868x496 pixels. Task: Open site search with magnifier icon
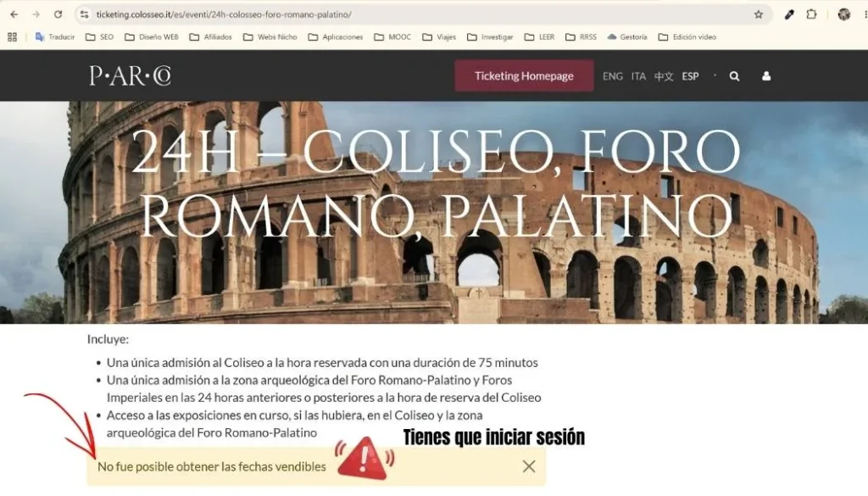(x=735, y=76)
